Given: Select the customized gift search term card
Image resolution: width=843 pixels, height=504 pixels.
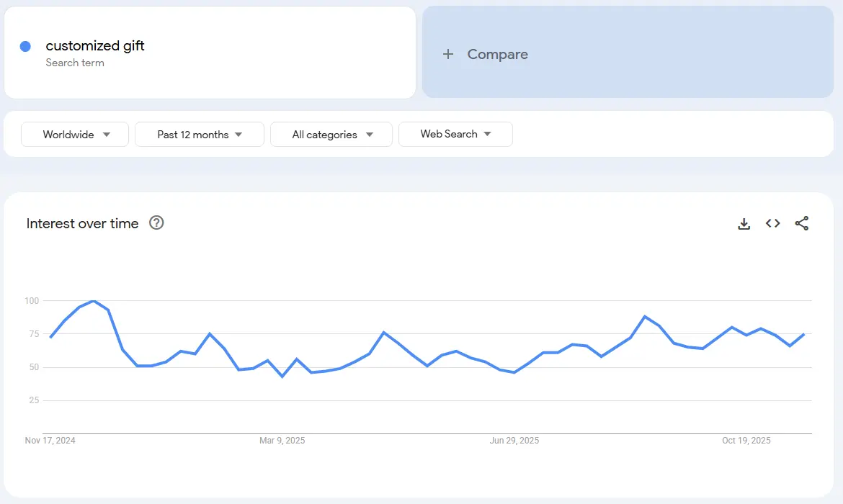Looking at the screenshot, I should click(x=210, y=52).
